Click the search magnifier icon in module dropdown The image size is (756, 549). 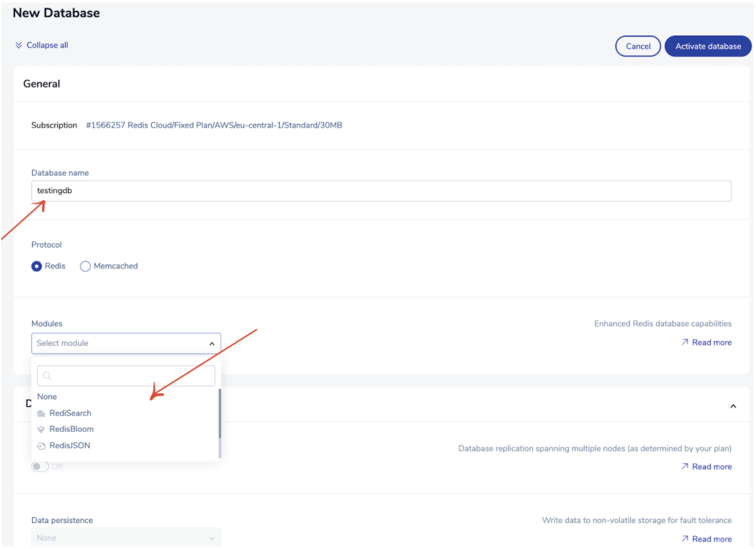pyautogui.click(x=47, y=376)
